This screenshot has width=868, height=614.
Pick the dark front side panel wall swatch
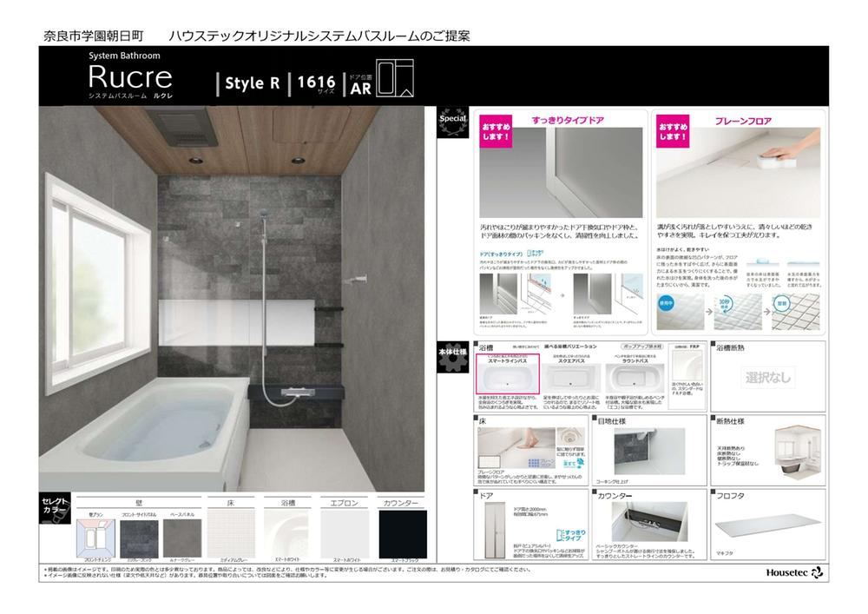point(139,538)
